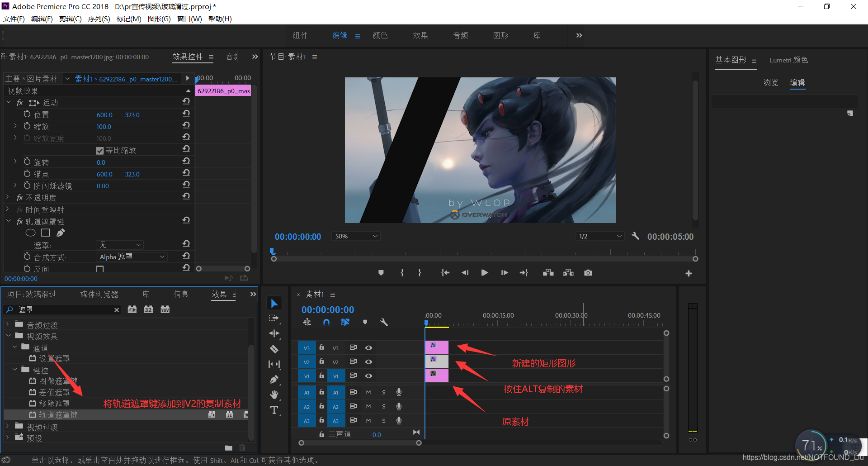This screenshot has width=868, height=466.
Task: Click the V2 clip in timeline
Action: [x=437, y=361]
